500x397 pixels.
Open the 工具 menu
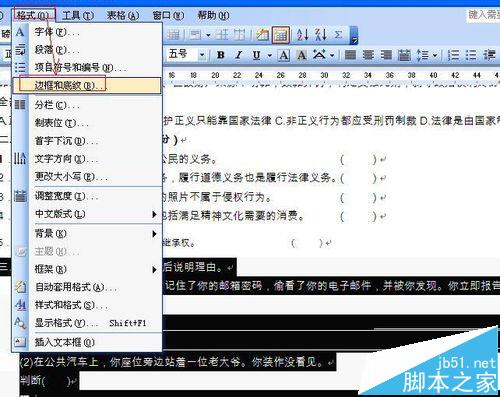pos(78,15)
